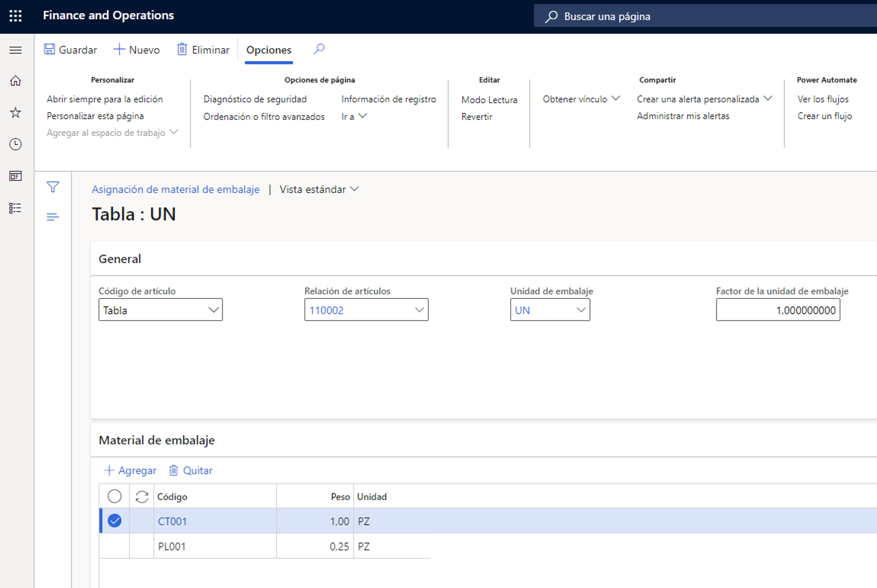Expand the Vista estándar view selector
Viewport: 877px width, 588px height.
(319, 190)
